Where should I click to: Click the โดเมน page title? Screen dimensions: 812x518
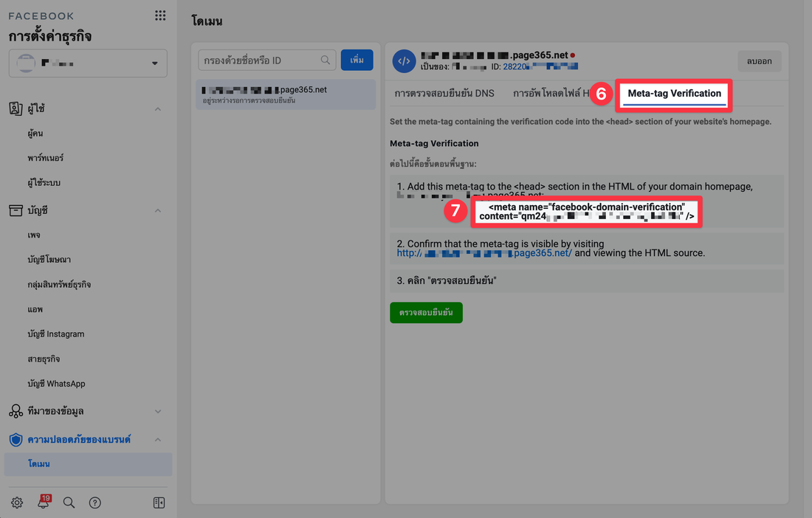coord(207,21)
